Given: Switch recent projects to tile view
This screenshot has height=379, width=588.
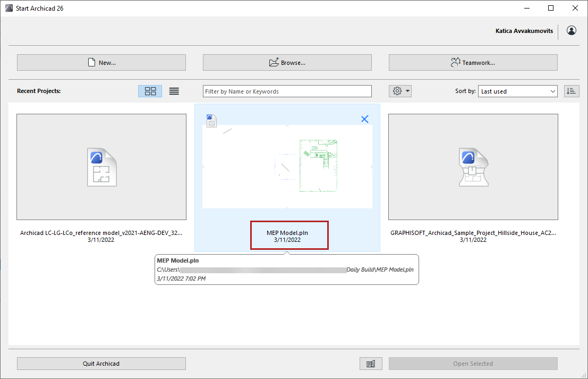Looking at the screenshot, I should (x=150, y=91).
